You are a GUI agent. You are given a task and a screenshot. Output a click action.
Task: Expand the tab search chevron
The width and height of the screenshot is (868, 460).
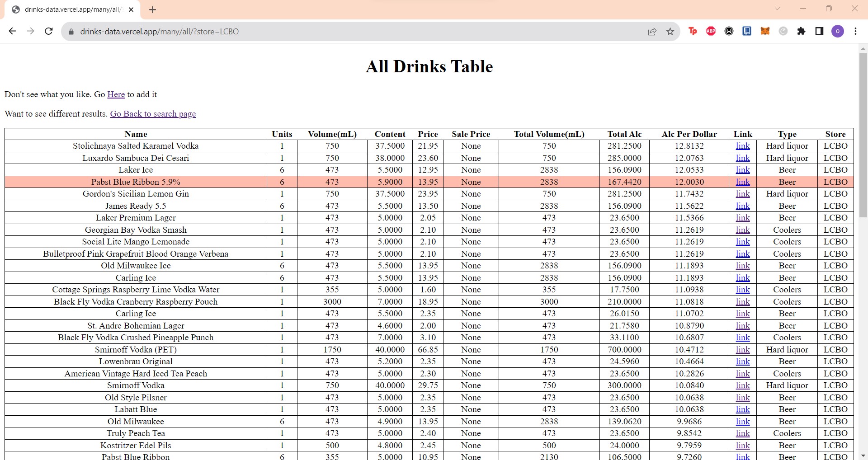tap(777, 9)
